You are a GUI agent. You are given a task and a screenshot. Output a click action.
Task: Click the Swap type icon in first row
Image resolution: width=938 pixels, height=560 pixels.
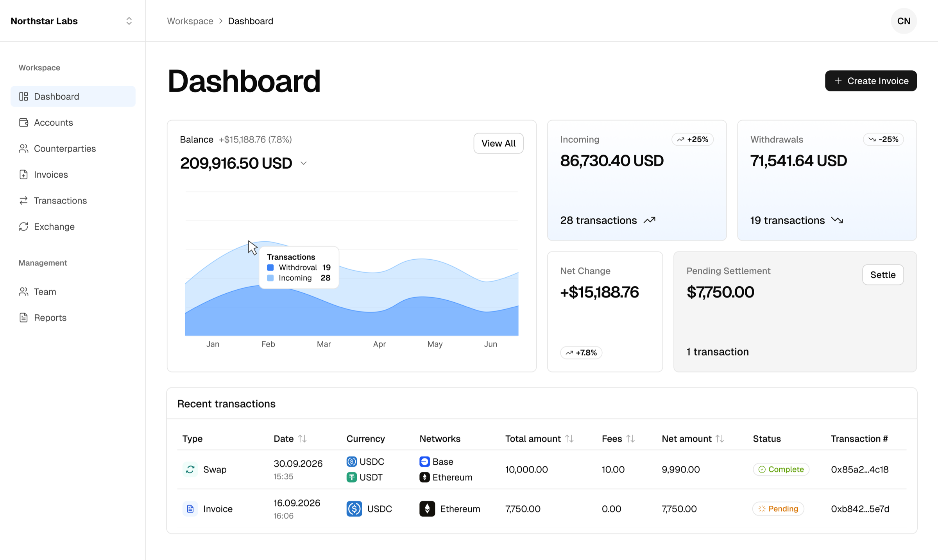coord(190,469)
